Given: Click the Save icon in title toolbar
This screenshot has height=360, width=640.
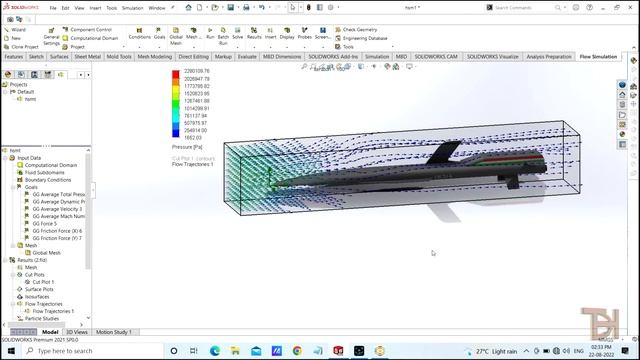Looking at the screenshot, I should pyautogui.click(x=231, y=7).
